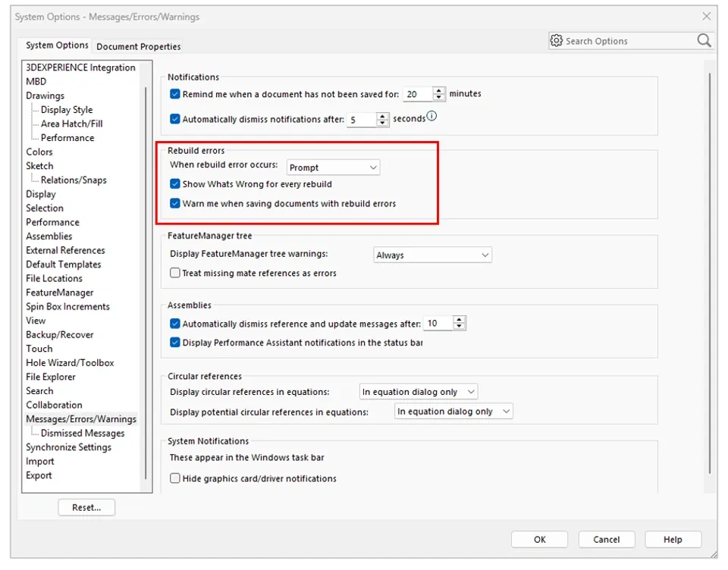
Task: Select Colors in the options list
Action: (x=39, y=152)
